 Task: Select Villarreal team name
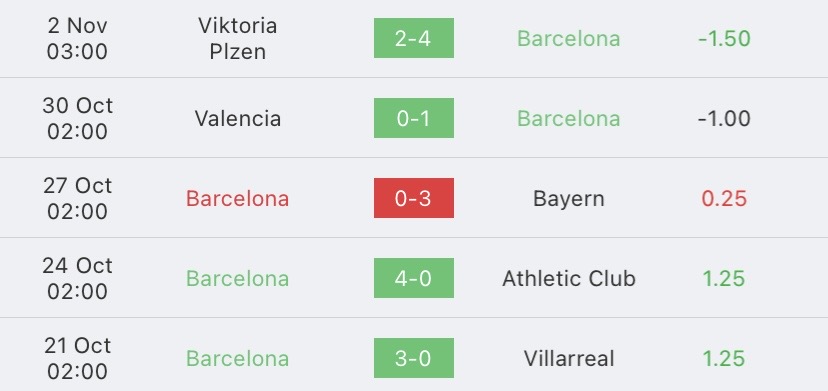tap(569, 359)
